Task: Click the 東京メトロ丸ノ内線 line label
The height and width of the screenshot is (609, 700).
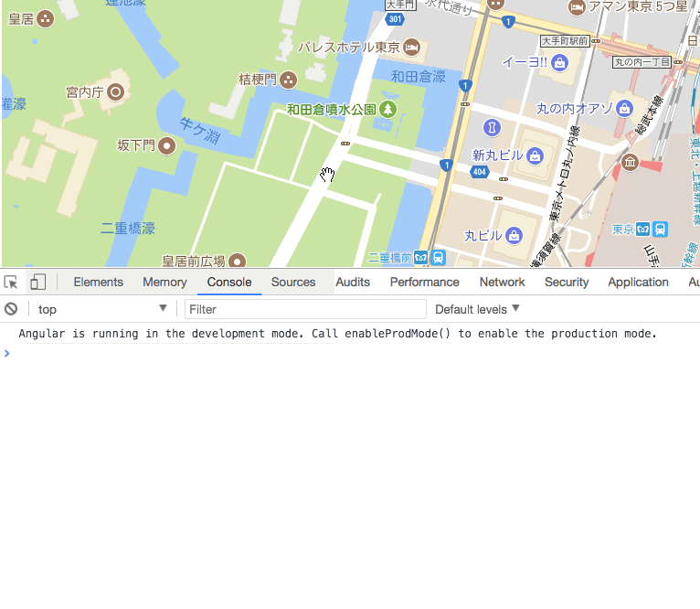Action: click(x=564, y=174)
